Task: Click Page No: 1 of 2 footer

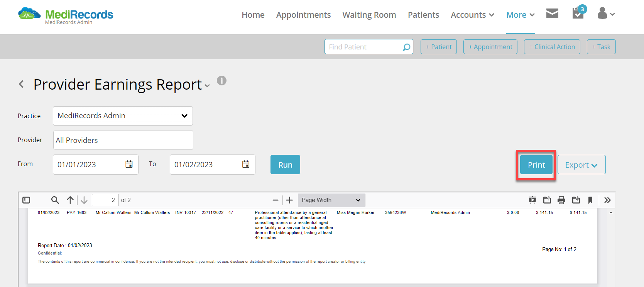Action: coord(559,249)
